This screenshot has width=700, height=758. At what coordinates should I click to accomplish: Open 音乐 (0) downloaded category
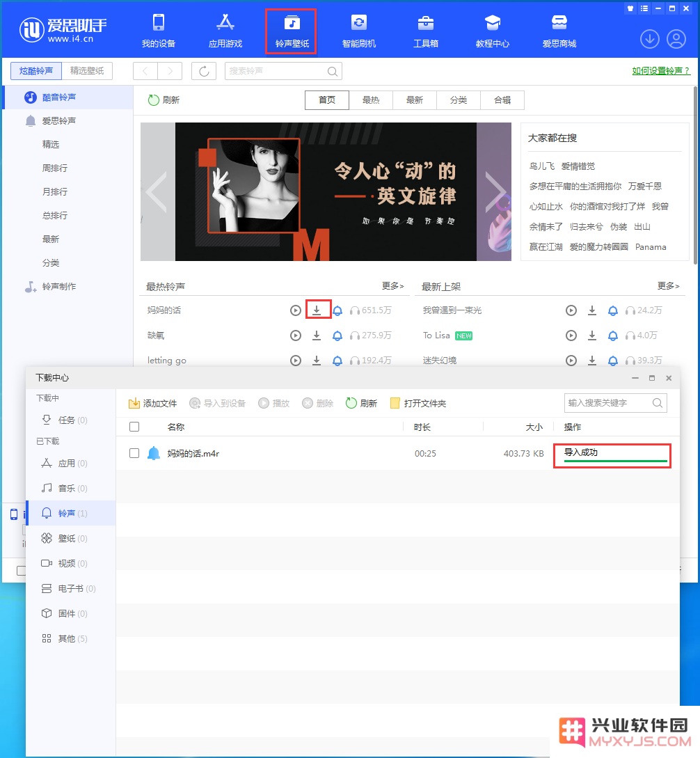[x=71, y=488]
